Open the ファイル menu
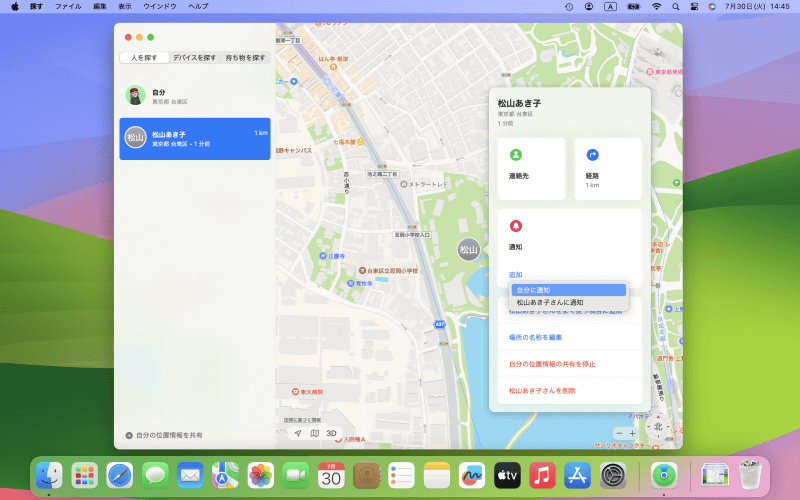This screenshot has height=500, width=800. tap(68, 7)
